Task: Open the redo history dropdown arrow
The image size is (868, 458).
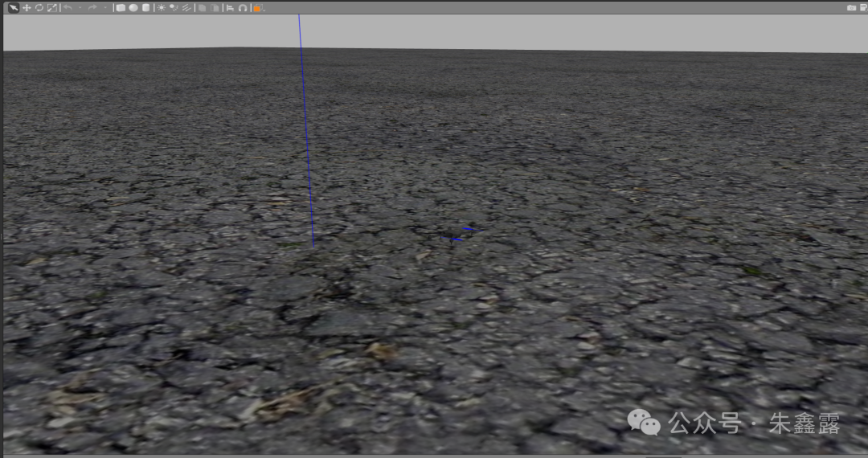Action: [x=105, y=8]
